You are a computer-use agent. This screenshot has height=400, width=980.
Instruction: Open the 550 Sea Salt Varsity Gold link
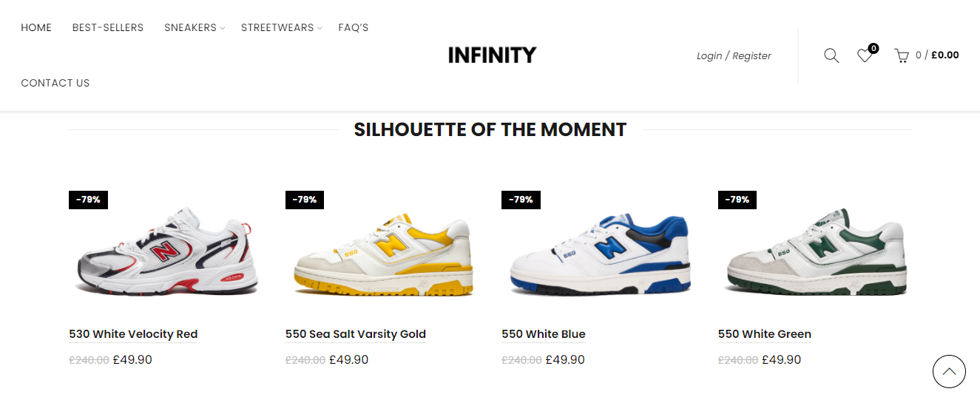[x=356, y=334]
